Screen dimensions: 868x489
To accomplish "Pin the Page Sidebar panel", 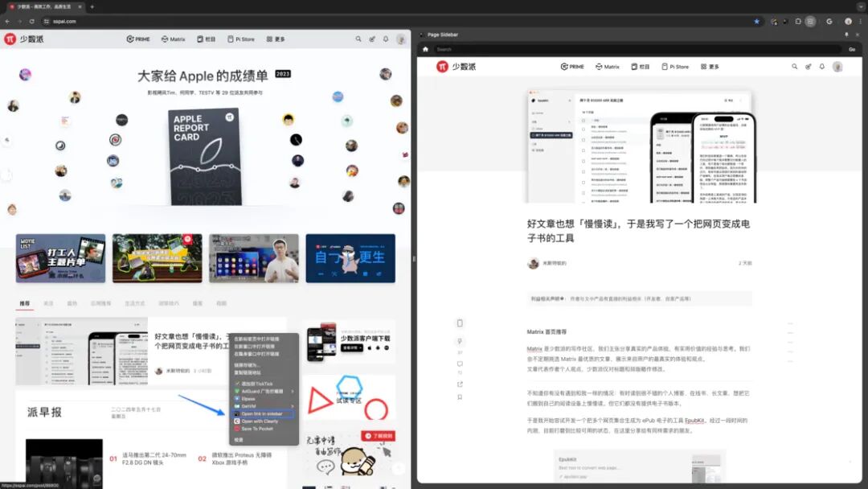I will tap(846, 35).
